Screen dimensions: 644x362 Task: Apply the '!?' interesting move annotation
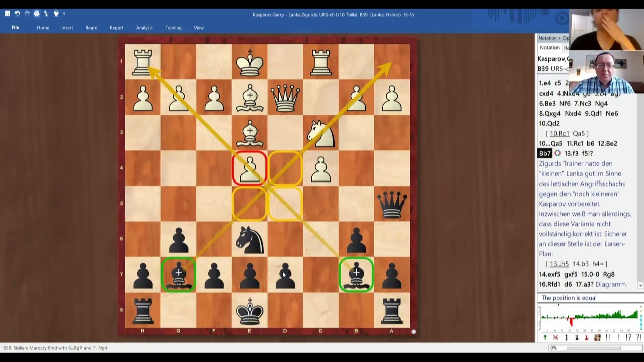(x=628, y=337)
